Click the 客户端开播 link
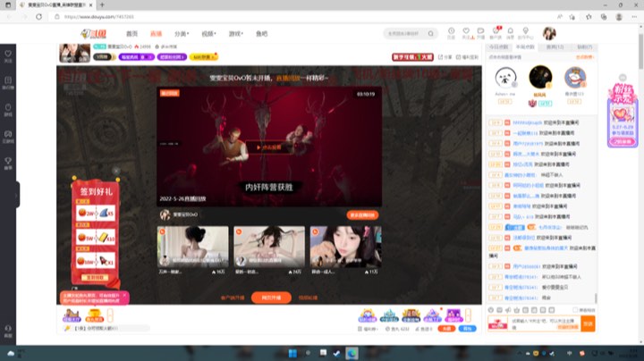The image size is (644, 361). [x=233, y=298]
